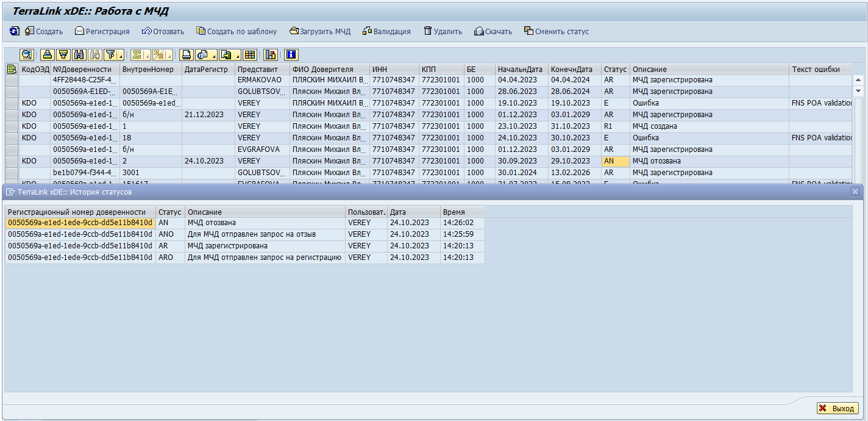Screen dimensions: 868x421
Task: Expand the Export dropdown arrow
Action: click(x=237, y=56)
